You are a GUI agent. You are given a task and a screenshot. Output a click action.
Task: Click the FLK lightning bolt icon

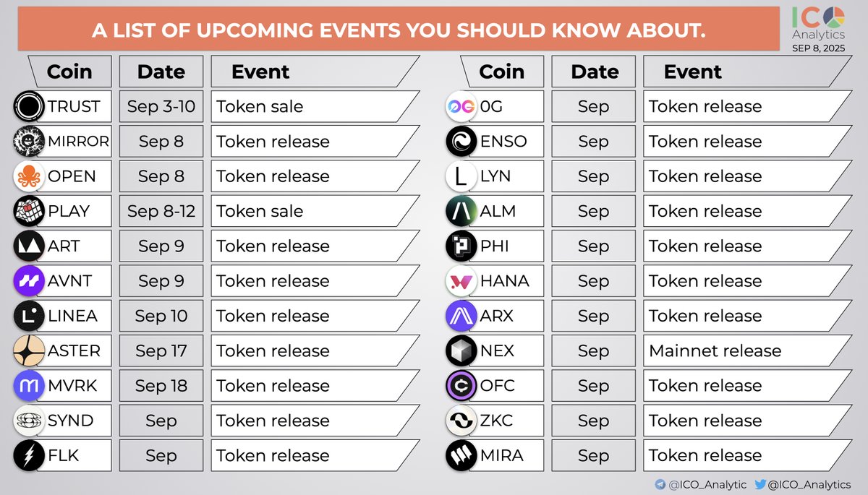(30, 456)
